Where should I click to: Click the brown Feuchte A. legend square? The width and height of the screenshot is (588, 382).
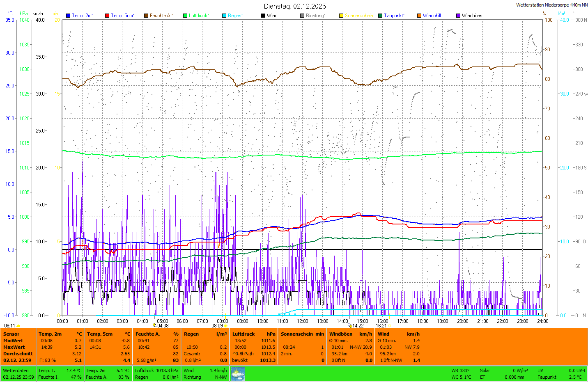click(x=146, y=16)
